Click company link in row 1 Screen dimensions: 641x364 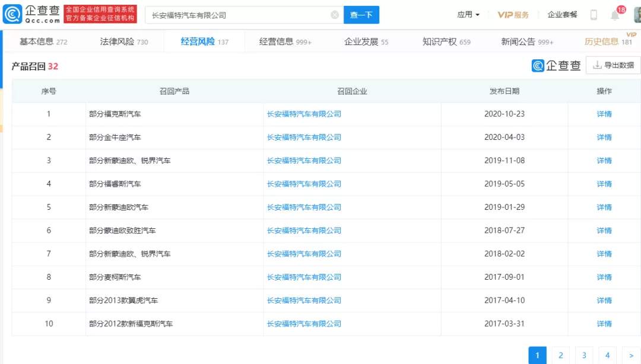point(304,114)
